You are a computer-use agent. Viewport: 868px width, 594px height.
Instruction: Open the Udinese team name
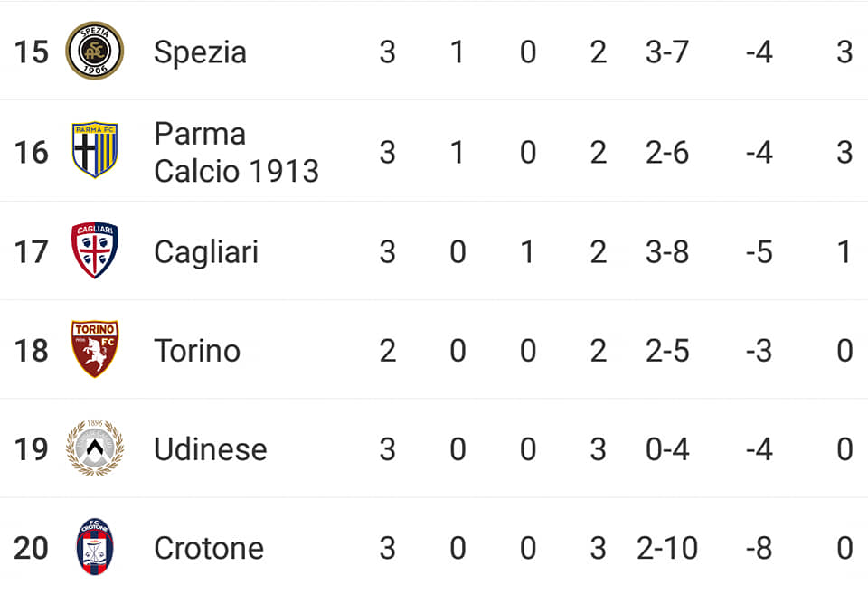pos(211,449)
